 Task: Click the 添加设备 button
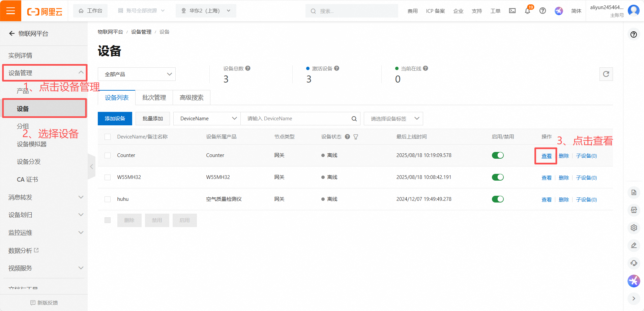115,119
